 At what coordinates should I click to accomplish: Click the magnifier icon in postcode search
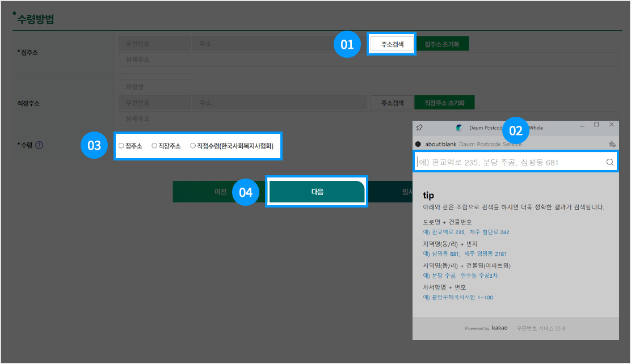(x=610, y=162)
